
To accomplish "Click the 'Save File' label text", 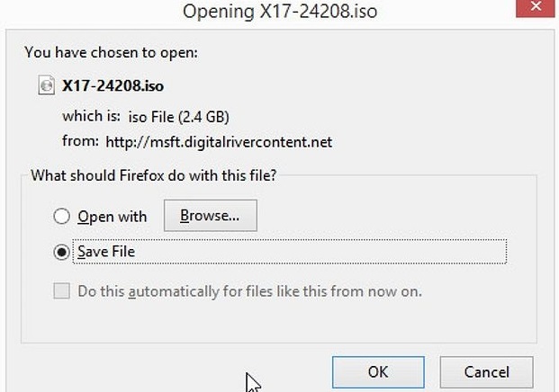I will (x=106, y=252).
